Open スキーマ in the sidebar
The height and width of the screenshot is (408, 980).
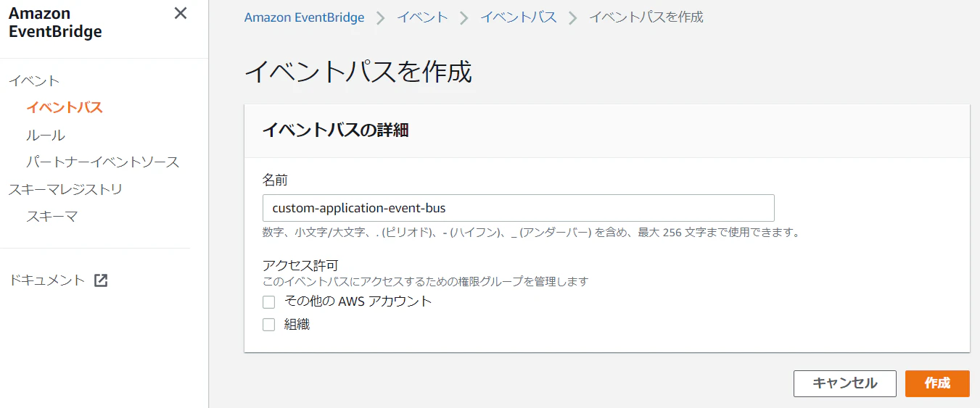tap(52, 217)
